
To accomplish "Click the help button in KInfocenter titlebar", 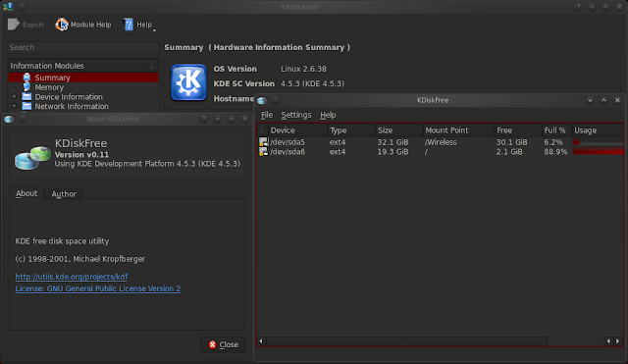I will click(x=578, y=7).
